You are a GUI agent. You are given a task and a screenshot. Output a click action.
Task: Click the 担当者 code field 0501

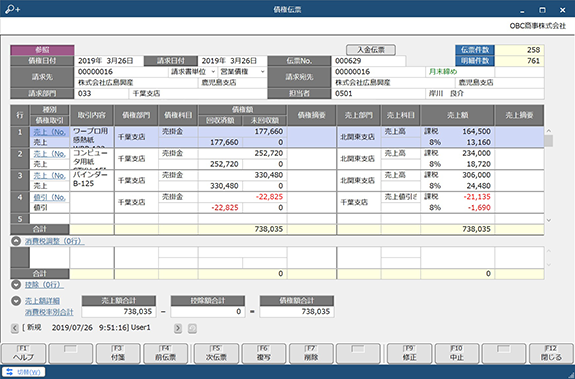[378, 93]
